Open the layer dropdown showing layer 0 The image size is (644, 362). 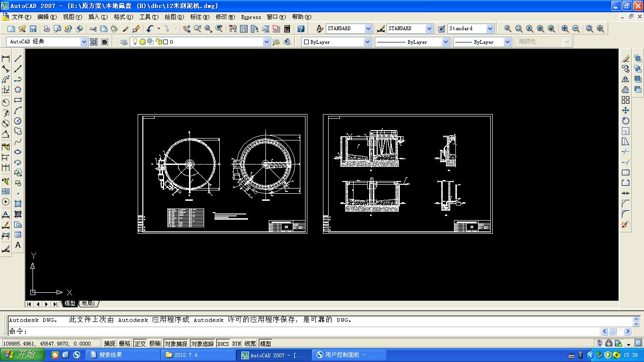pyautogui.click(x=266, y=42)
